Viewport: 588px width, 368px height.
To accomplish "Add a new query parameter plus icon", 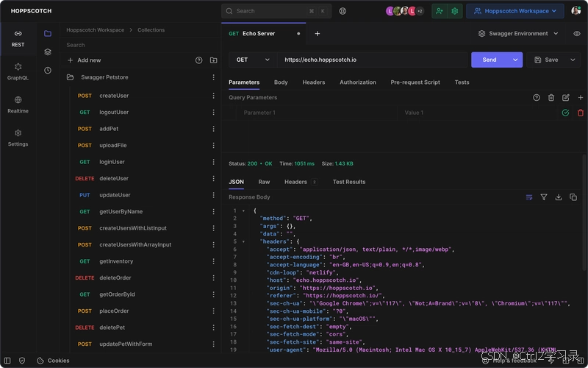I will [x=580, y=98].
